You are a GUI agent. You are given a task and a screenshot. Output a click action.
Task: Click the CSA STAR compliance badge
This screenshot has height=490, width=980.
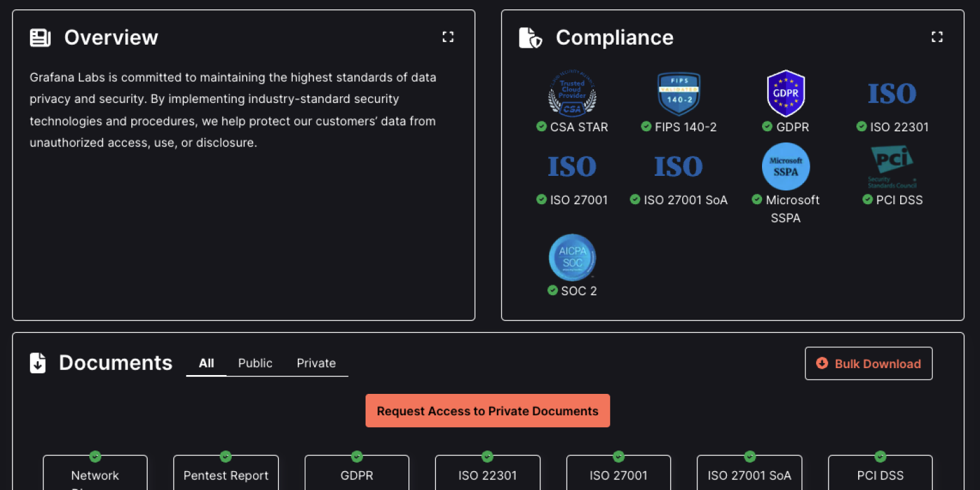point(572,94)
